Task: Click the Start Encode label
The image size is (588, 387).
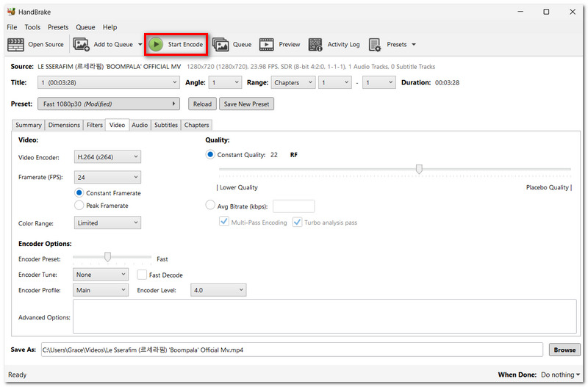Action: coord(185,44)
